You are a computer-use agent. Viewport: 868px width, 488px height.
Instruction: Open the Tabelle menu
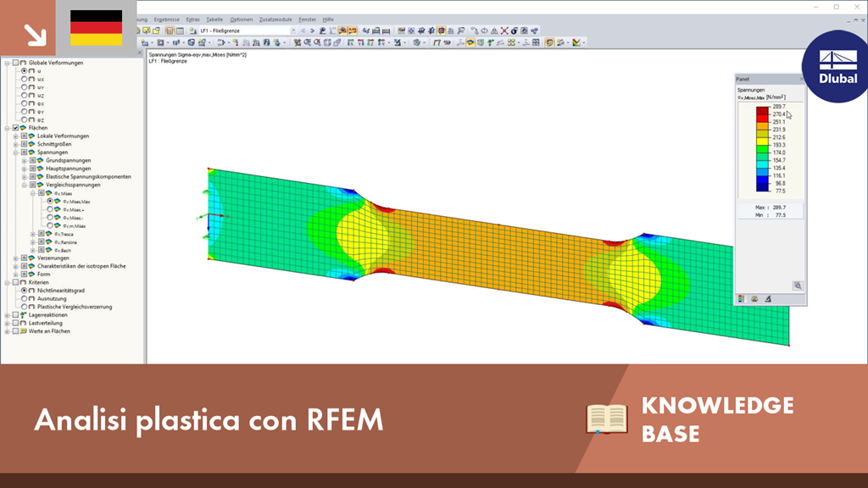click(x=214, y=19)
